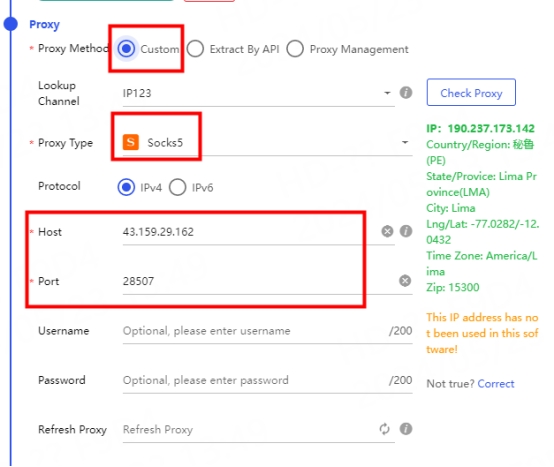Select the Custom proxy method radio

pos(126,48)
